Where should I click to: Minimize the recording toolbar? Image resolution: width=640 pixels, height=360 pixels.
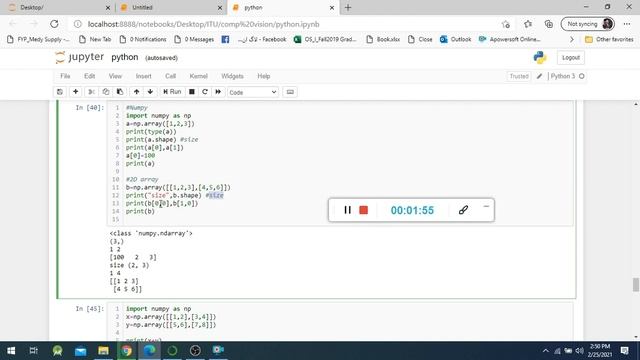point(486,207)
